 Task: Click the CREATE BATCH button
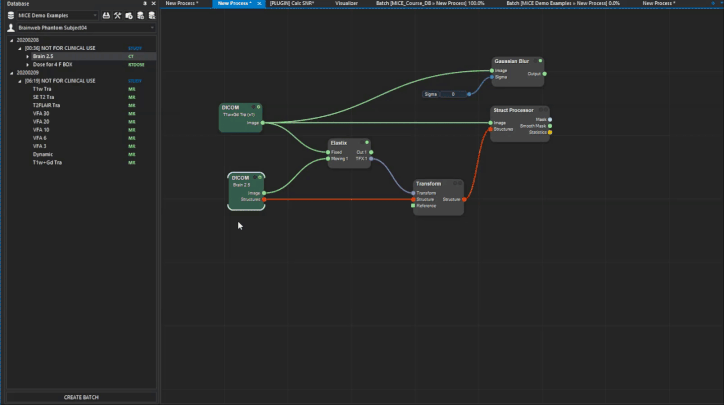[81, 397]
